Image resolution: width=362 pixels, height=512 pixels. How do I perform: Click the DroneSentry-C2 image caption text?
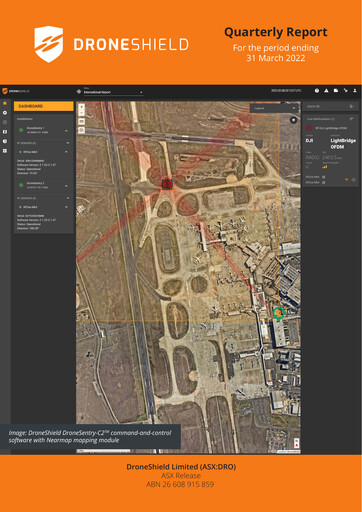click(x=90, y=436)
